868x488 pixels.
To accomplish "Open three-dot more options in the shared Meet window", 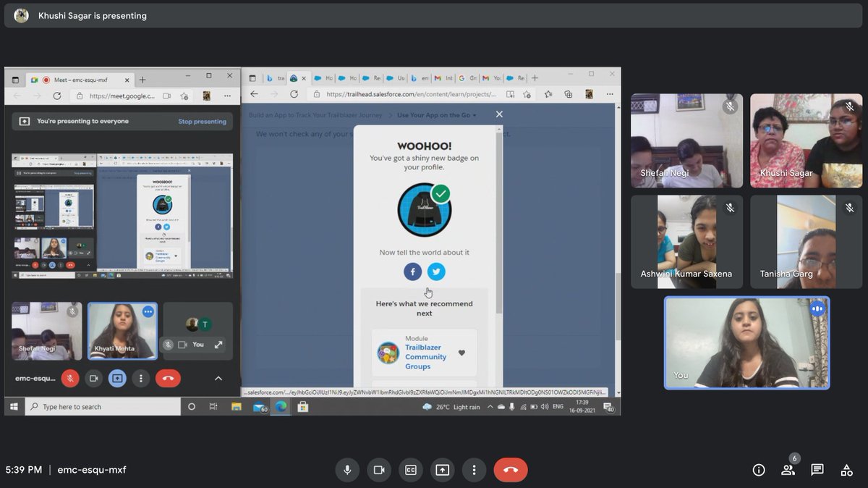I will [140, 378].
